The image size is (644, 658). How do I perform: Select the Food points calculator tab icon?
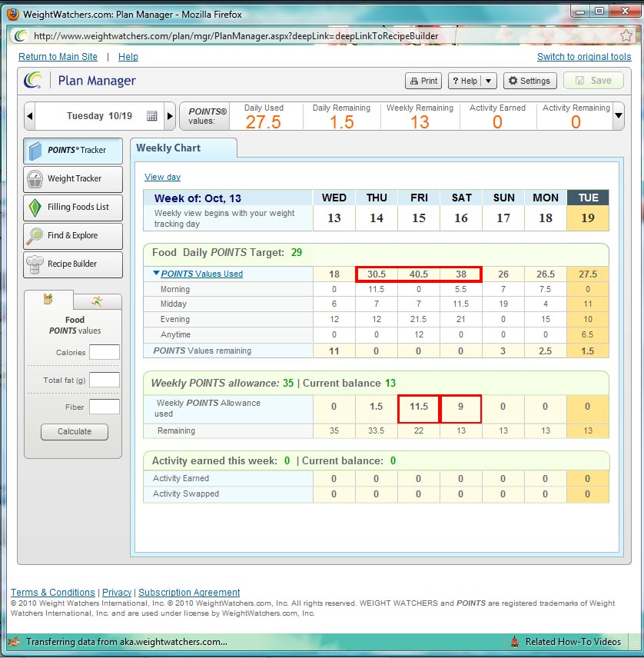[48, 299]
